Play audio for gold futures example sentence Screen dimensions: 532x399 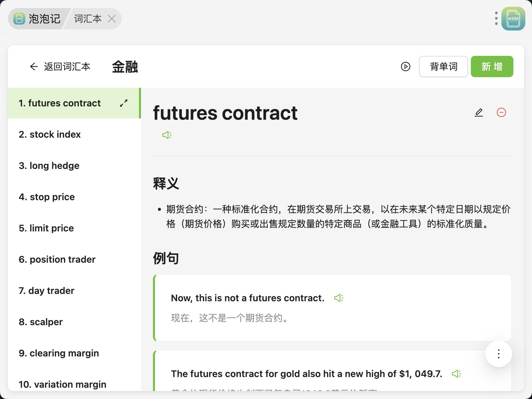[x=456, y=374]
